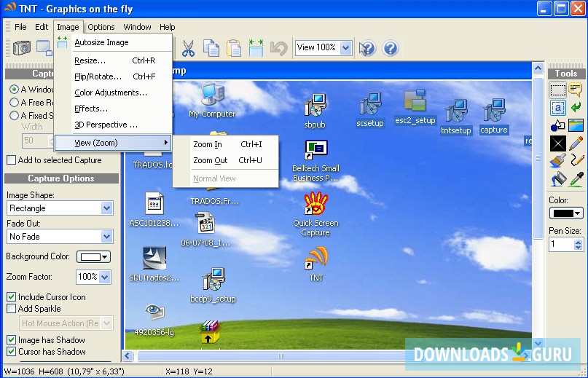Viewport: 588px width, 378px height.
Task: Select Color Adjustments from Image menu
Action: pos(111,92)
